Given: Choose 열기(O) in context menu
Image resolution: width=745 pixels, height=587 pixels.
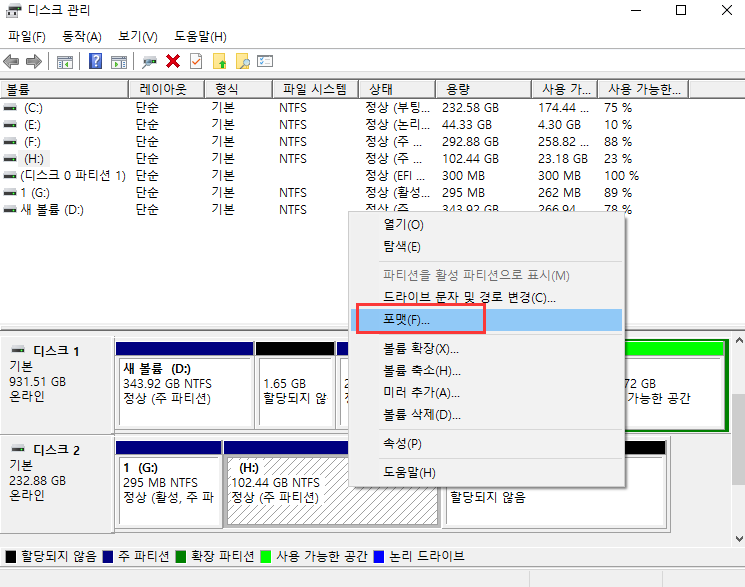Looking at the screenshot, I should pos(487,225).
